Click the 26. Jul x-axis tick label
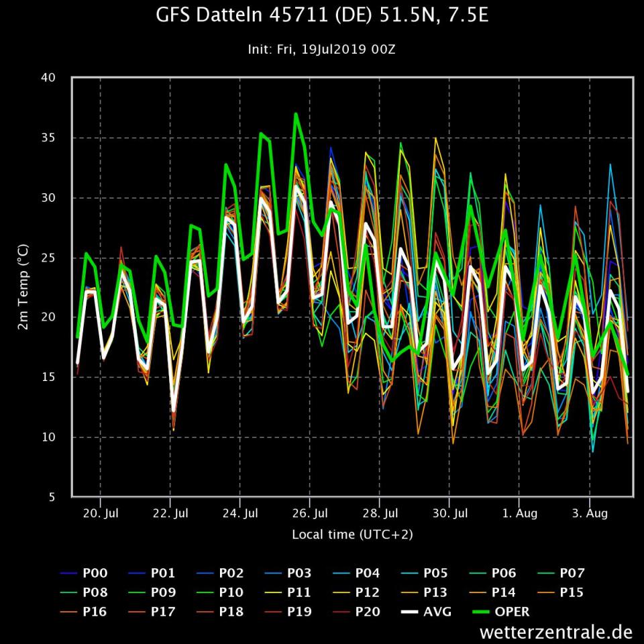This screenshot has width=644, height=644. pos(310,514)
